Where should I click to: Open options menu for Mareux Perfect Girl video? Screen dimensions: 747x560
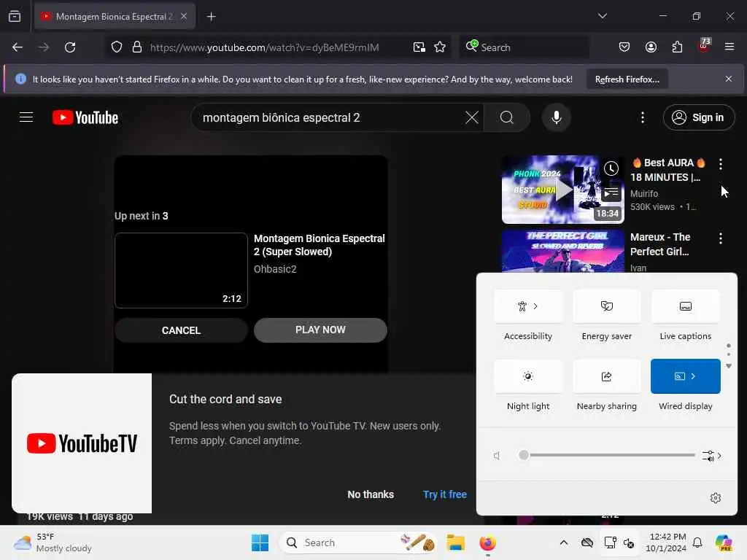720,238
